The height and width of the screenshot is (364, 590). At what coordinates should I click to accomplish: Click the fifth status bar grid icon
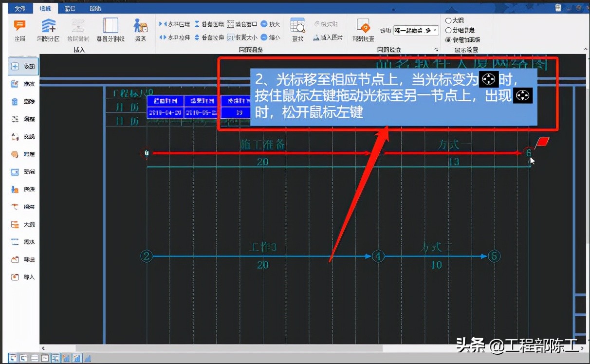(x=55, y=358)
